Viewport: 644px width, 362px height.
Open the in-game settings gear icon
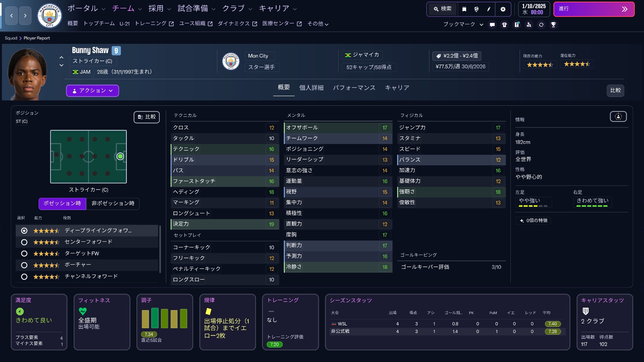[504, 9]
